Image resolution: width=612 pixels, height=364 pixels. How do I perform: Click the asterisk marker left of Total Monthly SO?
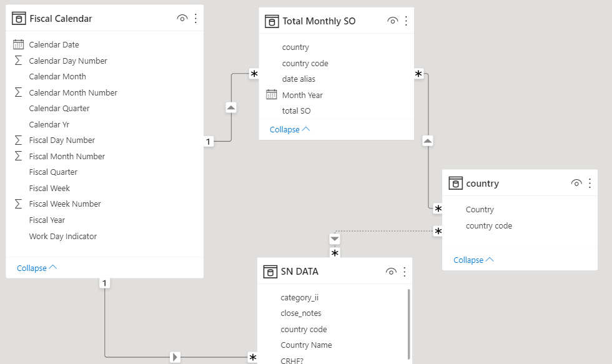point(254,74)
